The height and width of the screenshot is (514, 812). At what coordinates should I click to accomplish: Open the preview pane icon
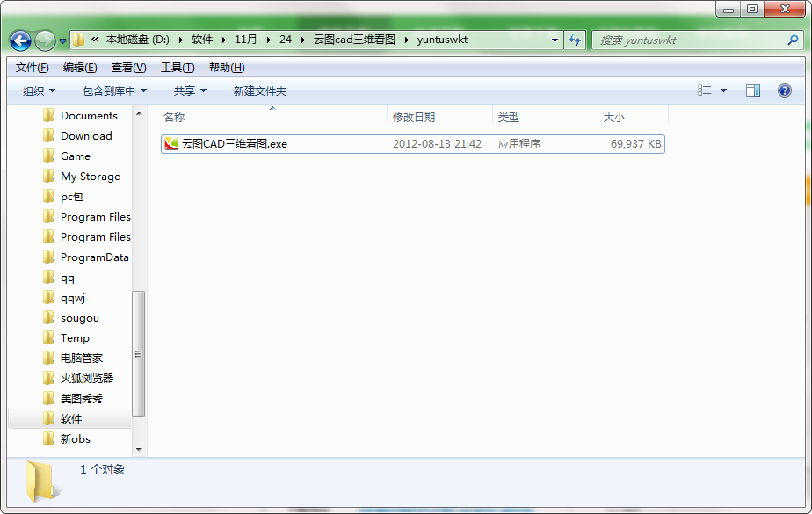[753, 90]
